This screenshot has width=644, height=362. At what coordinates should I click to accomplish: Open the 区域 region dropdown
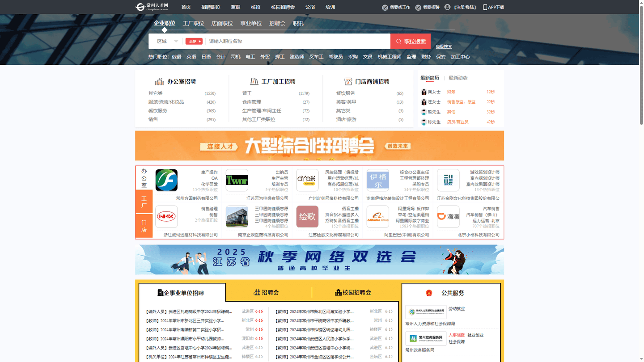167,41
